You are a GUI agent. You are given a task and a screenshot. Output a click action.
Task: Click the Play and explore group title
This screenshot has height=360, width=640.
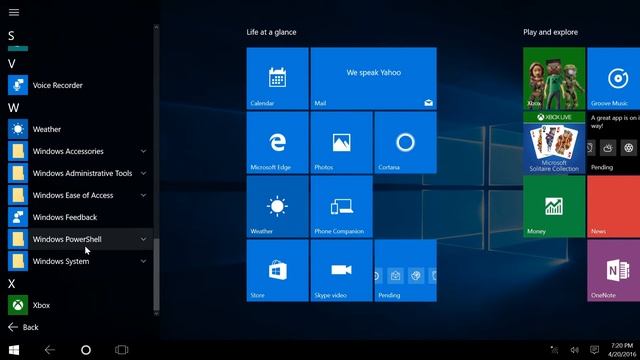click(x=551, y=32)
